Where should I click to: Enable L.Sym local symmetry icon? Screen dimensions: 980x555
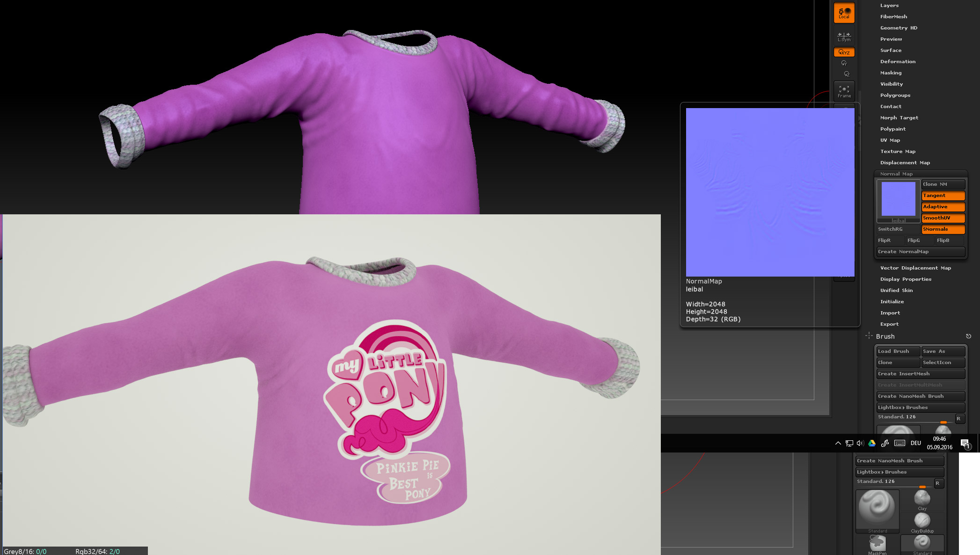844,37
